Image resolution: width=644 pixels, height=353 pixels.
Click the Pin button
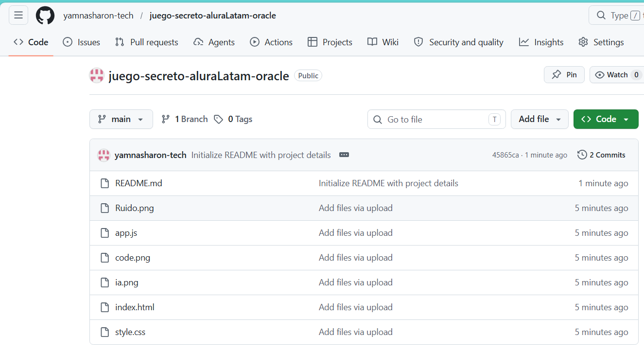click(x=564, y=75)
